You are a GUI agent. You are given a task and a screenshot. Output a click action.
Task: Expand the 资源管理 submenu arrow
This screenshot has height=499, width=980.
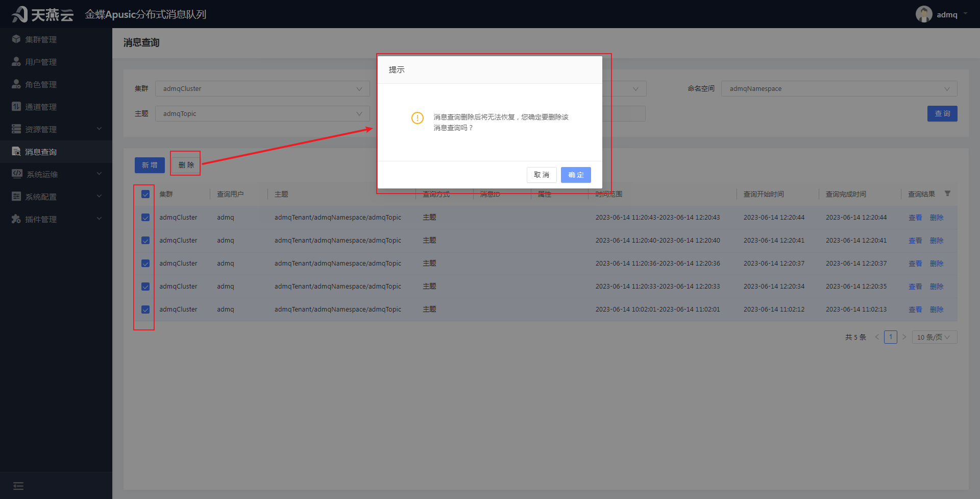[x=100, y=129]
